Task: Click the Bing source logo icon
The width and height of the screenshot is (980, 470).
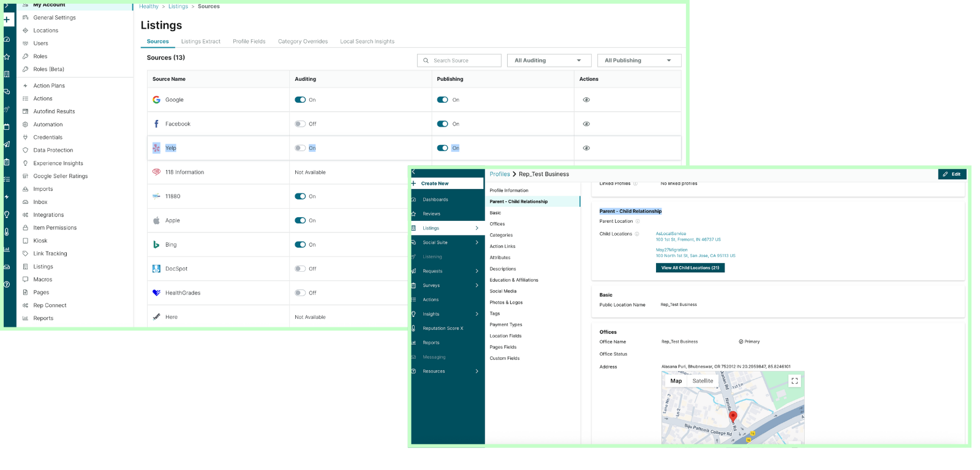Action: click(x=156, y=245)
